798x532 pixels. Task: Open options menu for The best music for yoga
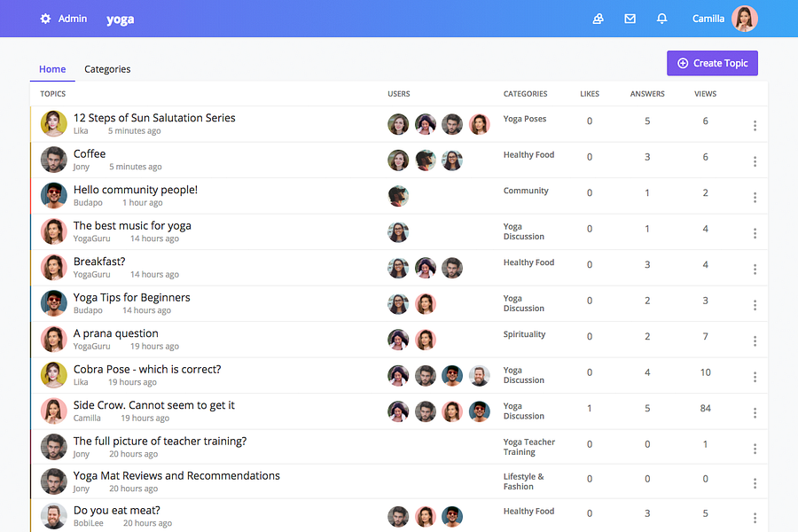point(755,233)
